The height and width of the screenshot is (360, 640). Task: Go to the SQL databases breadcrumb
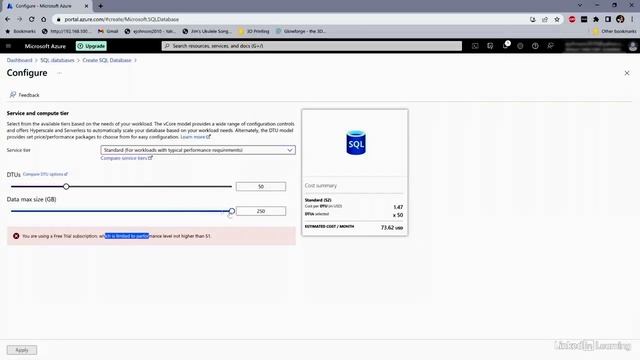(57, 60)
